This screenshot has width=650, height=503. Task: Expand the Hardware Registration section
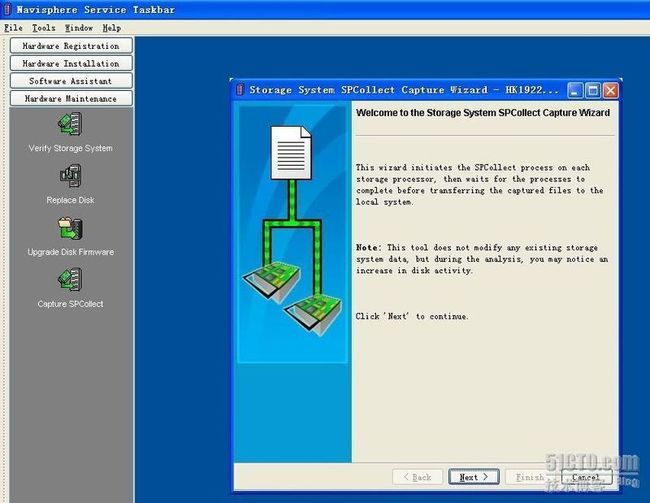[x=71, y=46]
